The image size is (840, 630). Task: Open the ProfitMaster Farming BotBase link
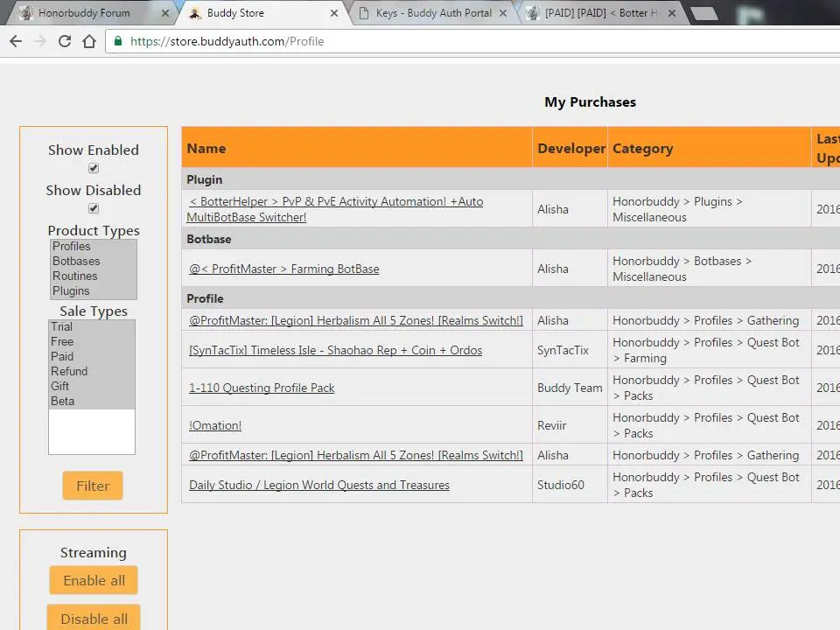point(283,269)
